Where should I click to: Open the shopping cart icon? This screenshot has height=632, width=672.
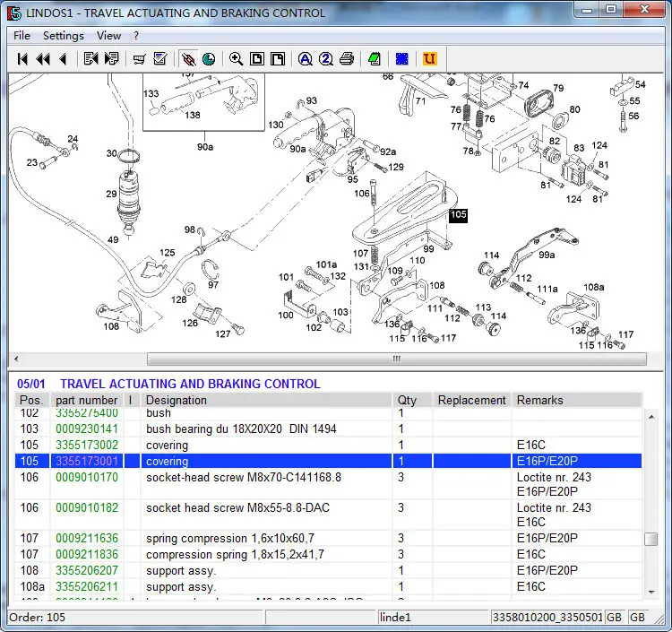click(x=139, y=59)
